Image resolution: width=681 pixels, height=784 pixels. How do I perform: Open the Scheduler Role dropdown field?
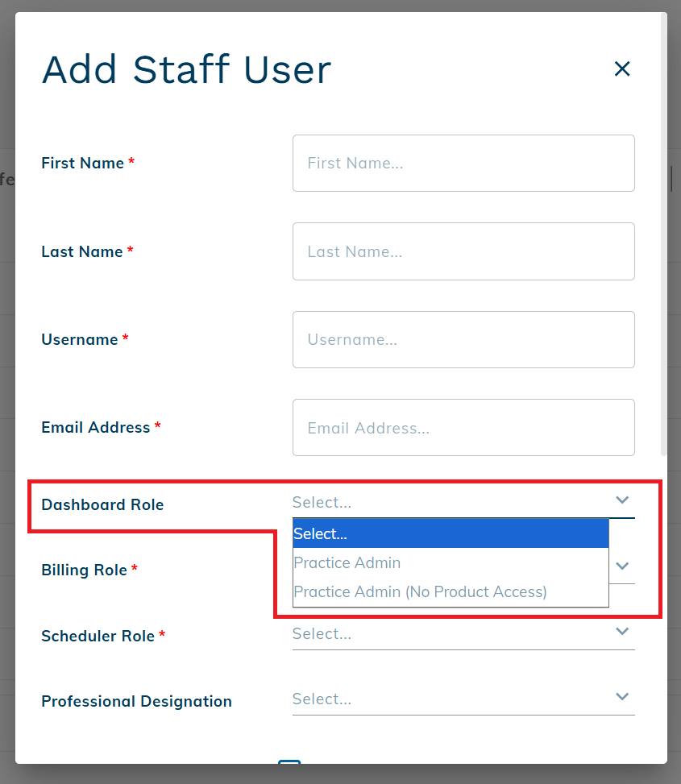tap(451, 634)
